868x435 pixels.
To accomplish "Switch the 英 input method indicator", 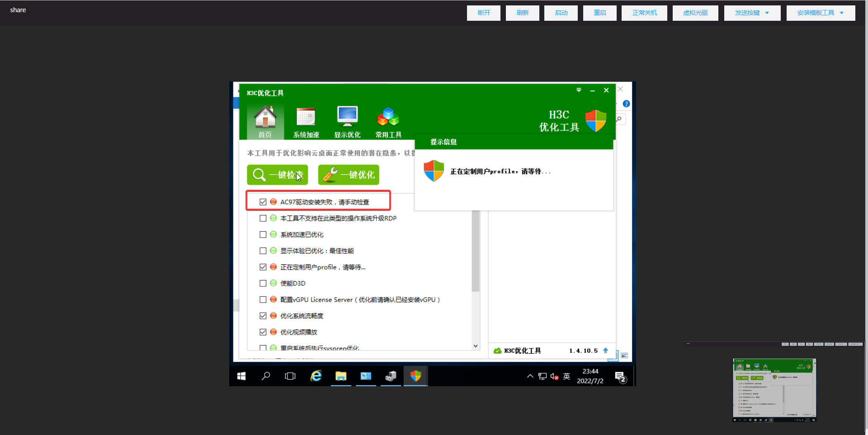I will (x=566, y=376).
